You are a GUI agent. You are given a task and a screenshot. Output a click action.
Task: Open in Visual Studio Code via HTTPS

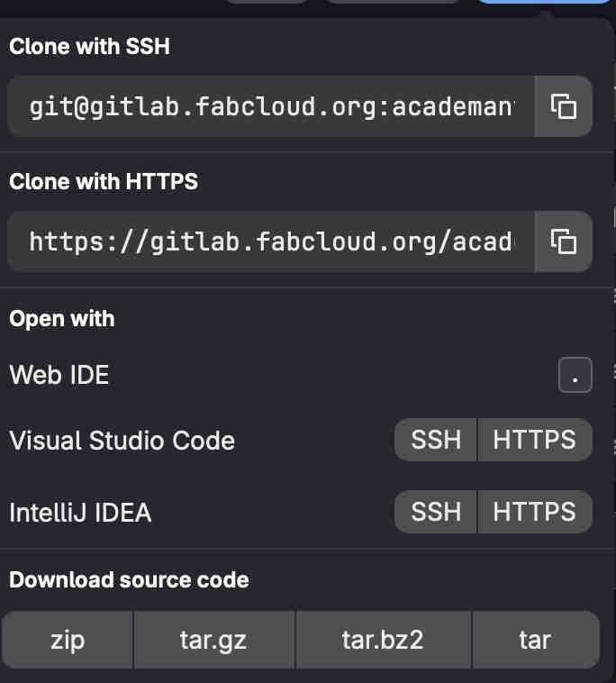point(534,440)
